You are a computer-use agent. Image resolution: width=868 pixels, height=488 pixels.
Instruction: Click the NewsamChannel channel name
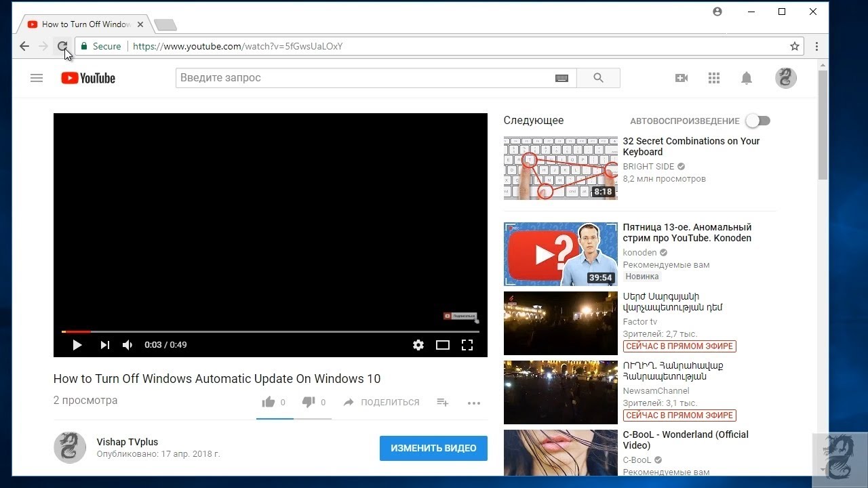(x=656, y=391)
